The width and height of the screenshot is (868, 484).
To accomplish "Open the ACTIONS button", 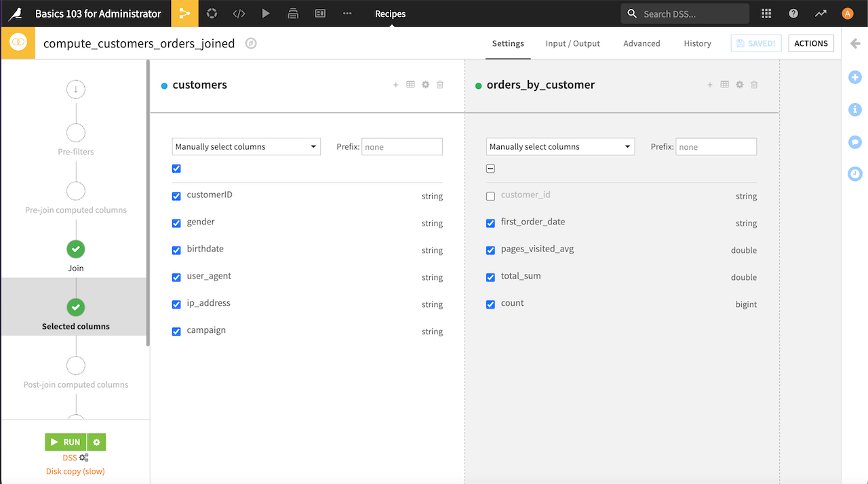I will (811, 43).
